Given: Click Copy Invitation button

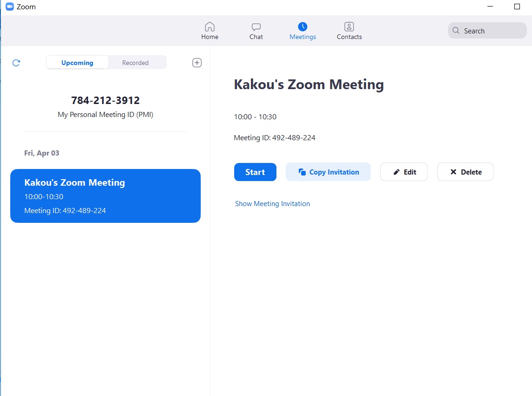Looking at the screenshot, I should (x=328, y=172).
